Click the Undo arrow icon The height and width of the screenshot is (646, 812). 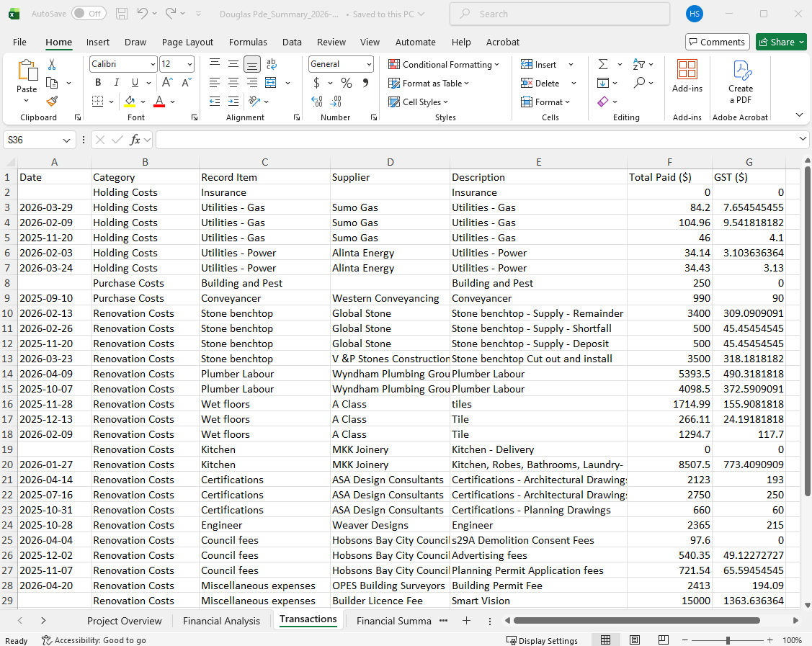143,14
